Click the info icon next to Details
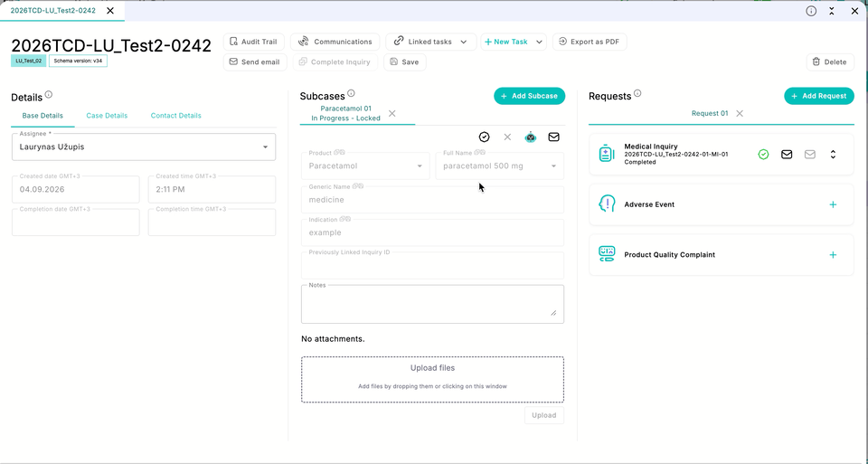 [x=49, y=95]
